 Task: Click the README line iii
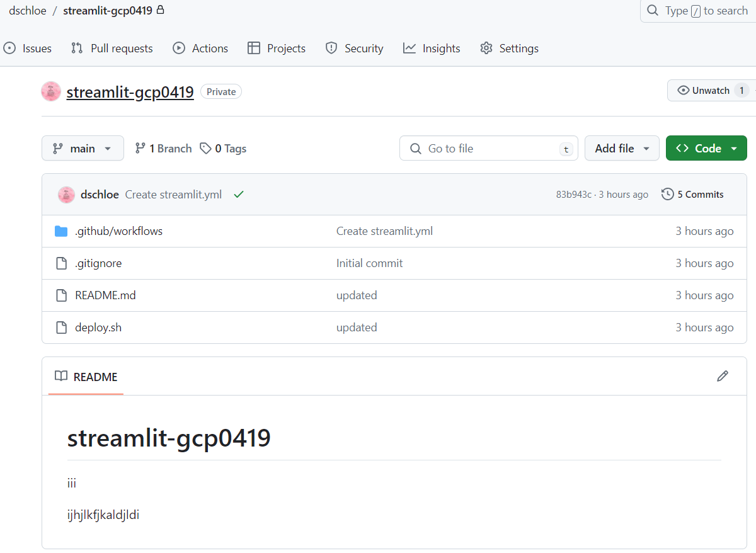pyautogui.click(x=72, y=483)
